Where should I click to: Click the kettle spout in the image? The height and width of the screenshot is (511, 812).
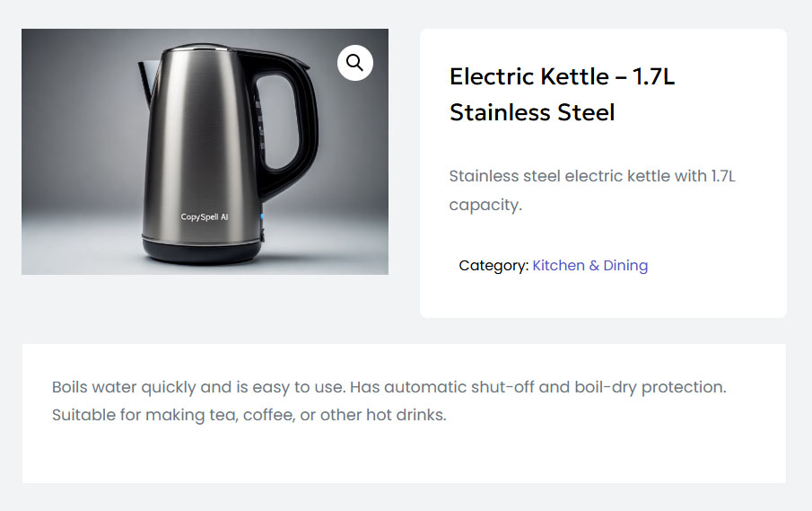(x=146, y=72)
